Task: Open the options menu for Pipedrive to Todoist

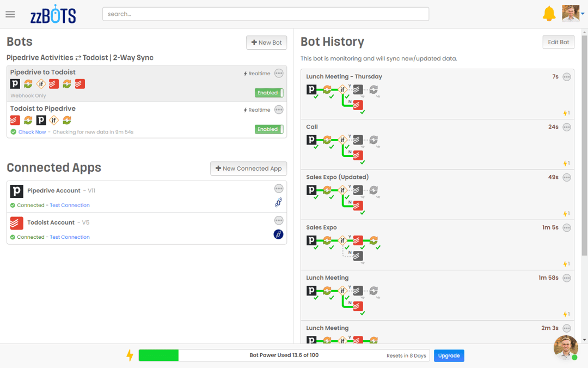Action: [x=279, y=73]
